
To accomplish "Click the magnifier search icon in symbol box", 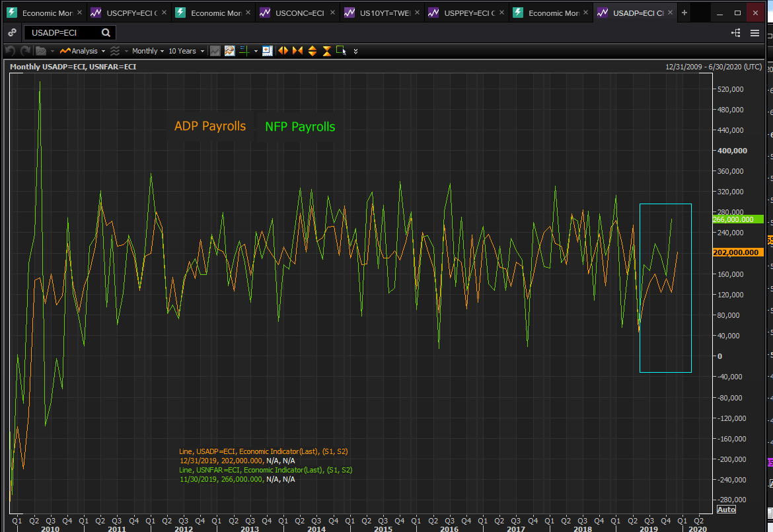I will click(106, 33).
